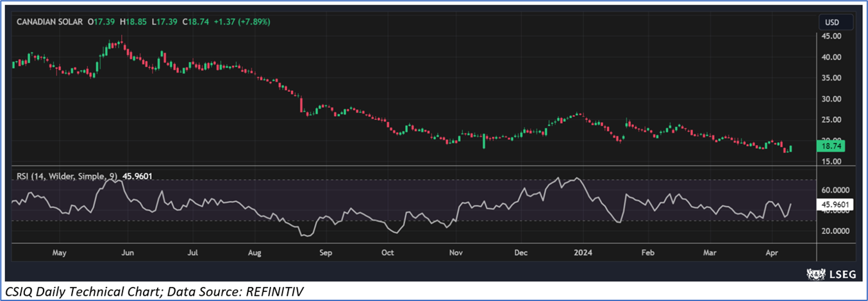Click the low price value L17.39
The image size is (868, 301).
(x=164, y=22)
